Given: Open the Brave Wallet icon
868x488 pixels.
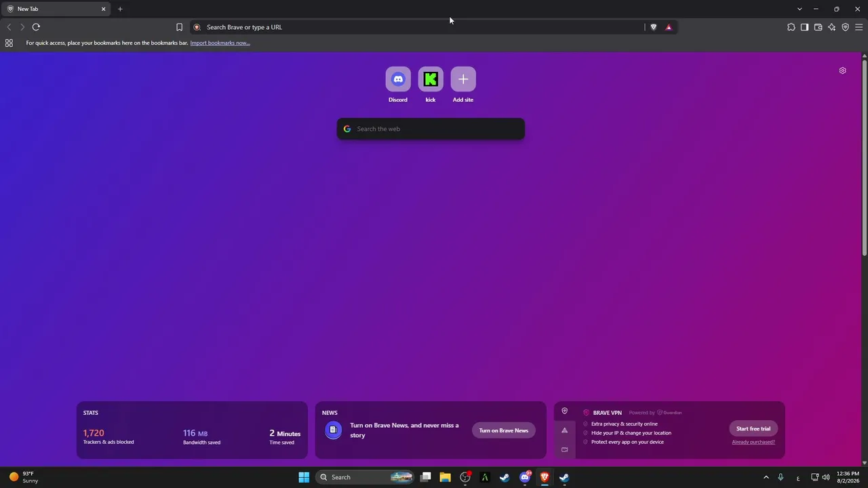Looking at the screenshot, I should [818, 27].
